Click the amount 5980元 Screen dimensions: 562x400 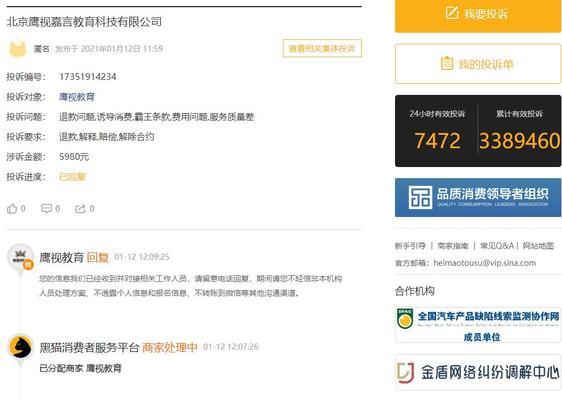pyautogui.click(x=74, y=157)
